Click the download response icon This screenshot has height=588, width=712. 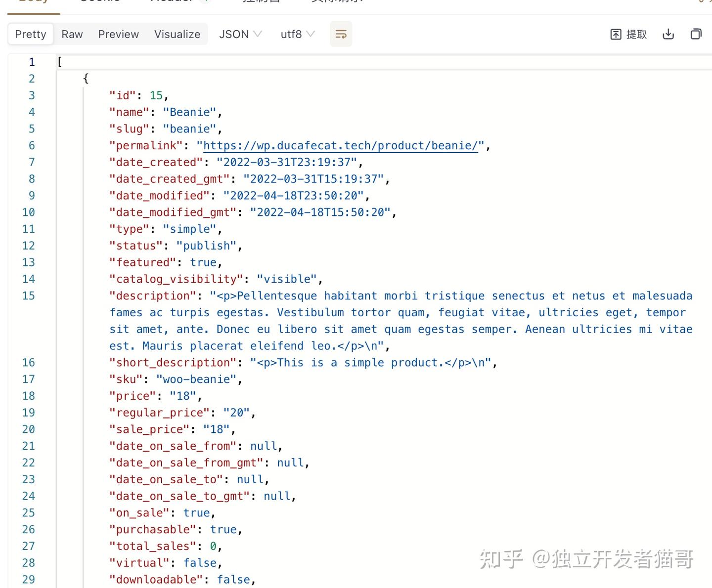668,34
